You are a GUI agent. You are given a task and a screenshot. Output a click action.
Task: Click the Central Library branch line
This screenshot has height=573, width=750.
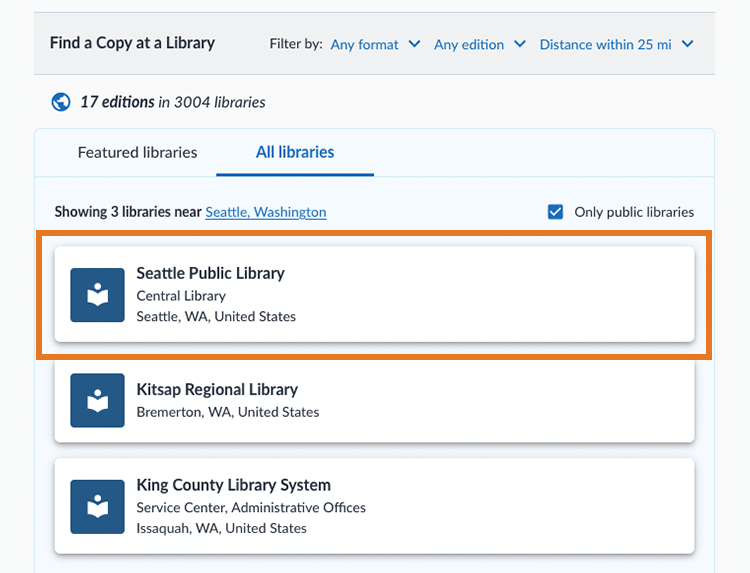point(181,296)
